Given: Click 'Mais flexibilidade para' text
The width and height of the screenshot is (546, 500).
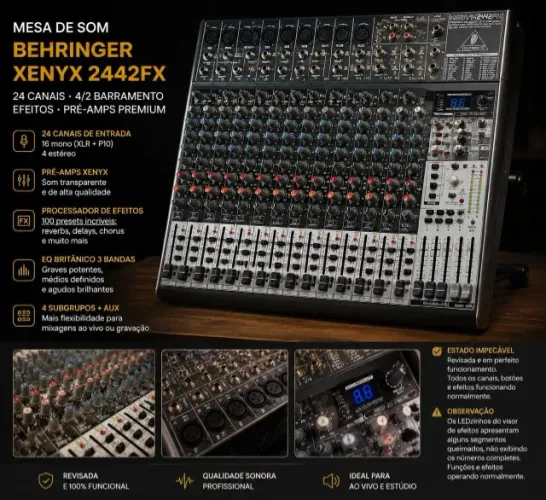Looking at the screenshot, I should [x=82, y=318].
